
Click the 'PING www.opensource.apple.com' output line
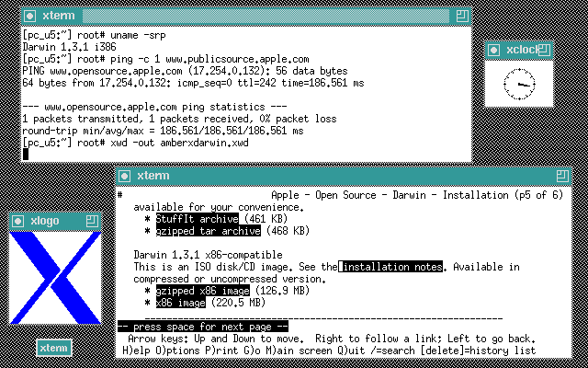(185, 71)
